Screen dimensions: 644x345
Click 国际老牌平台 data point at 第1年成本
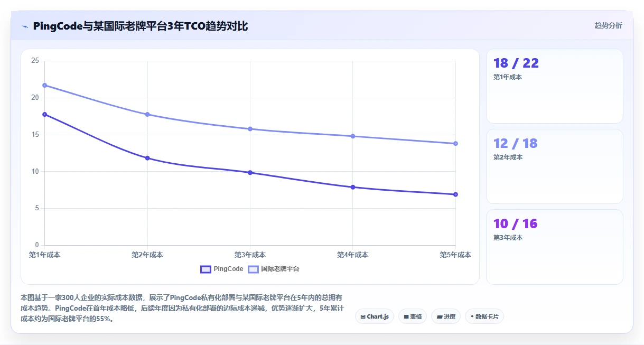[45, 85]
